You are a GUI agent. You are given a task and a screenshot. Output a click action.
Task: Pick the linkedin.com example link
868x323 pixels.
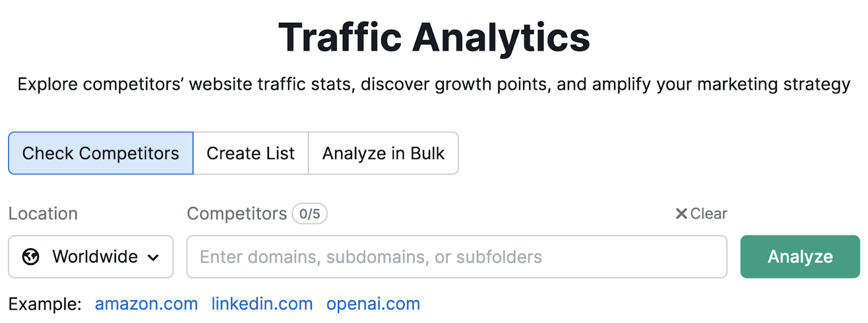[262, 304]
